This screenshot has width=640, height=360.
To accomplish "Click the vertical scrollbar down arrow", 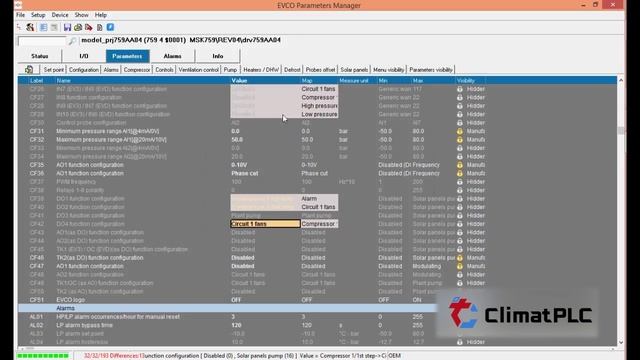I will click(621, 342).
